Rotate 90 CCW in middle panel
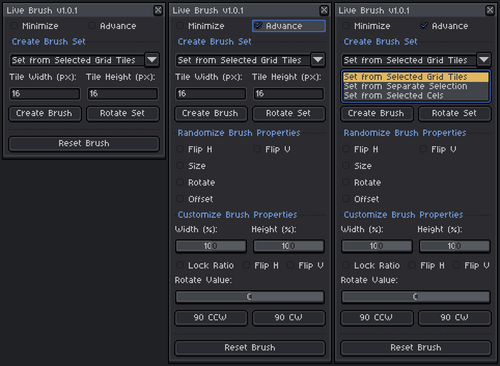This screenshot has height=366, width=500. (210, 318)
